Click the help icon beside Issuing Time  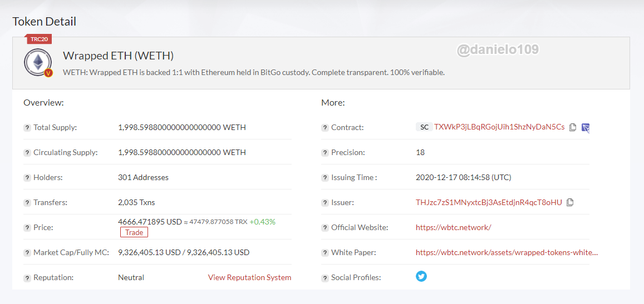325,178
